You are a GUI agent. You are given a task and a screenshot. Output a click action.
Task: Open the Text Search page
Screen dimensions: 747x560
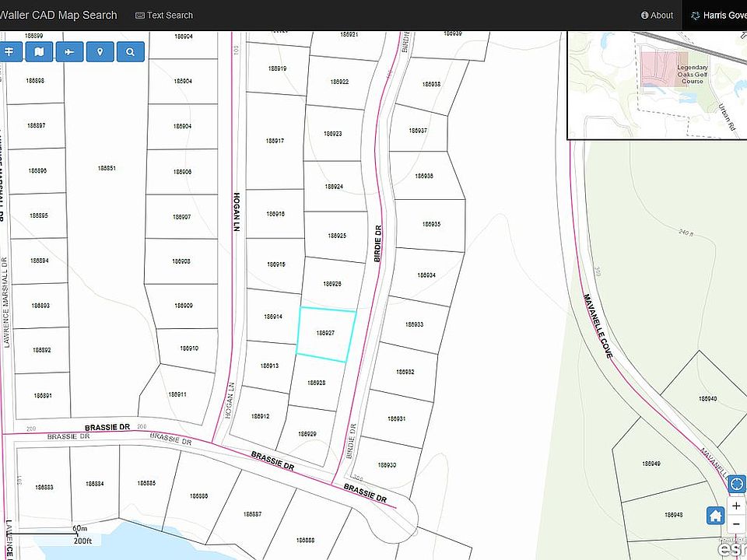click(164, 16)
